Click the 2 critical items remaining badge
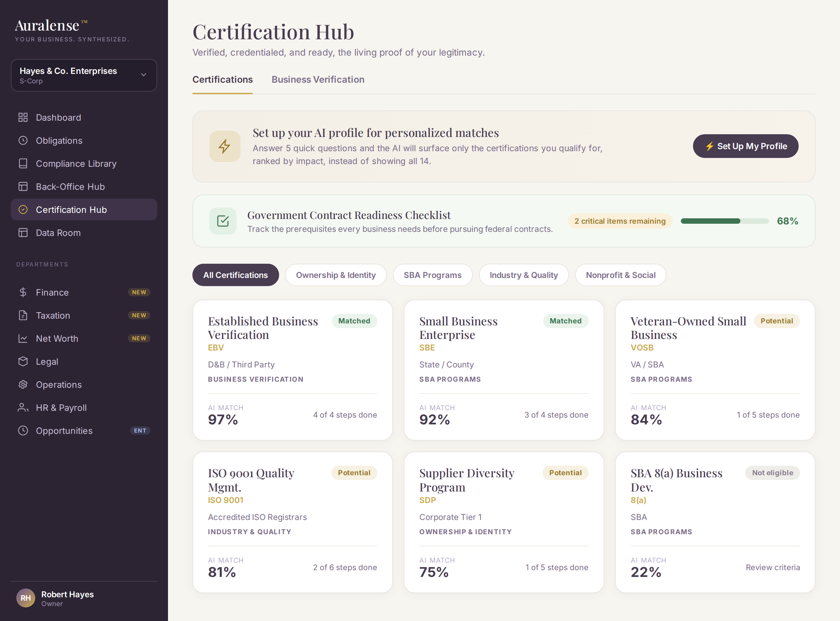Image resolution: width=840 pixels, height=621 pixels. (619, 221)
